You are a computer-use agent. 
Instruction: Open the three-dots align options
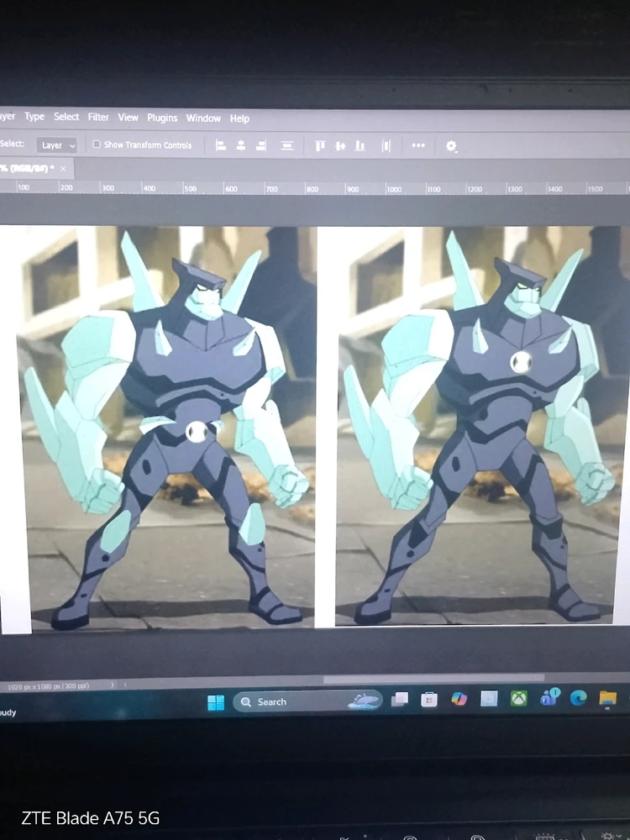418,145
